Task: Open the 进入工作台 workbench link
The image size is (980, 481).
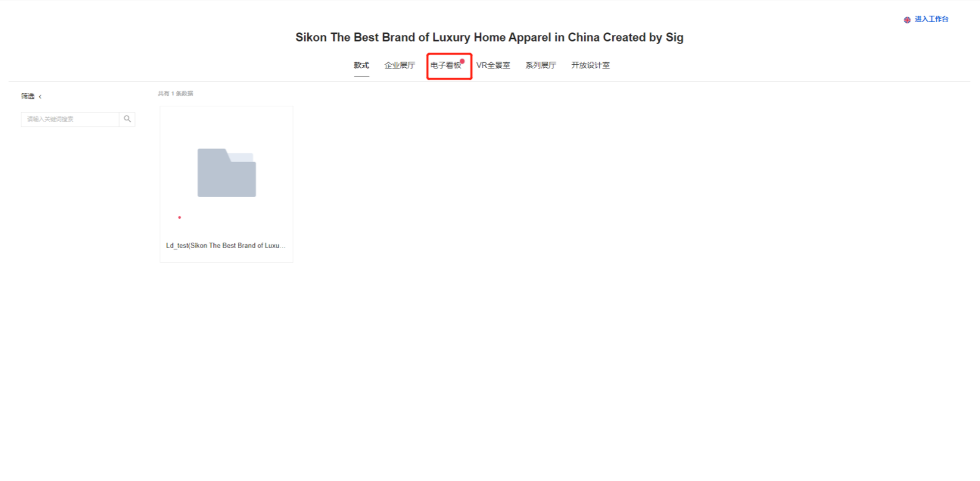Action: (x=932, y=20)
